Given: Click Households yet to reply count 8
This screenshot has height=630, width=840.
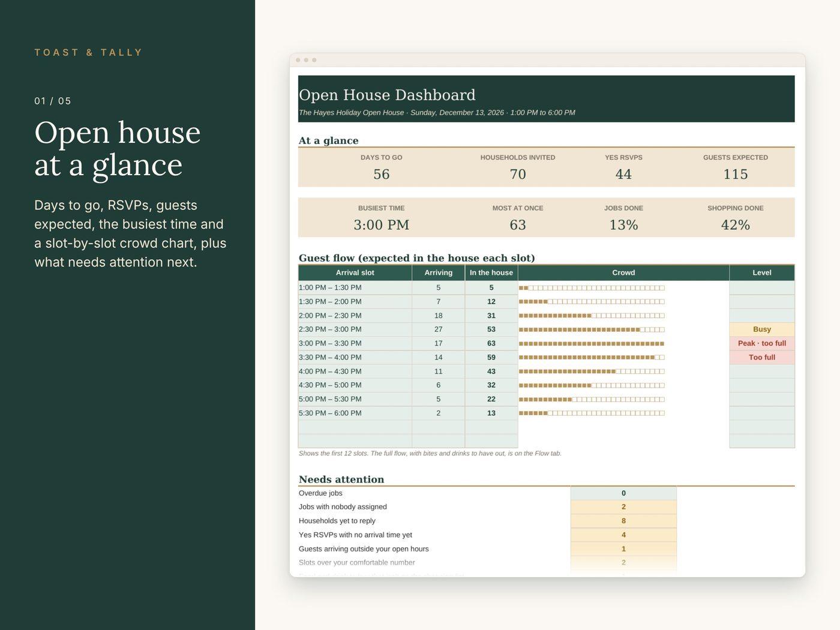Looking at the screenshot, I should 623,521.
